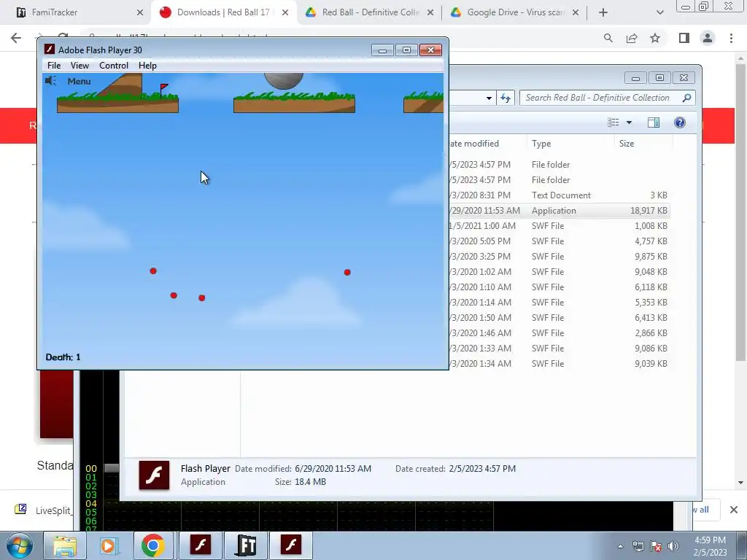Select the Application row sized 18,917 KB
This screenshot has width=747, height=560.
(560, 211)
